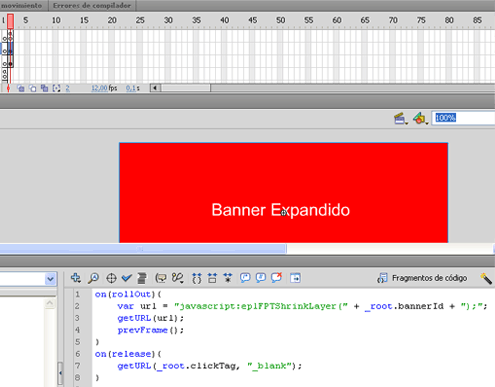The width and height of the screenshot is (495, 387).
Task: Open the script dropdown left of Actions toolbar
Action: pyautogui.click(x=50, y=279)
